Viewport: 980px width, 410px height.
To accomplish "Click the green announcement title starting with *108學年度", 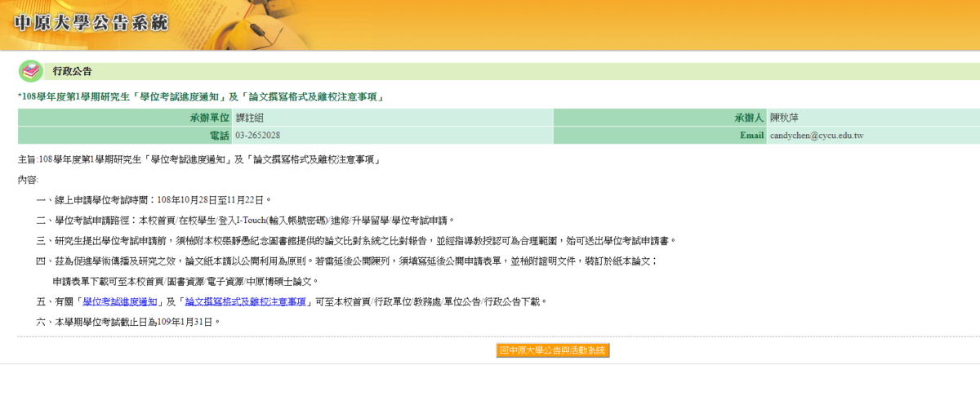I will [201, 97].
